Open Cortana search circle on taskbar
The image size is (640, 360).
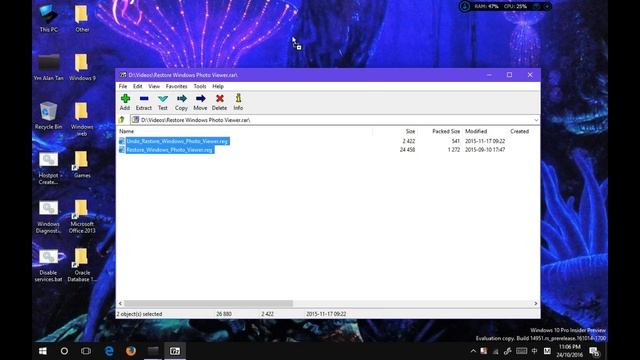[64, 351]
